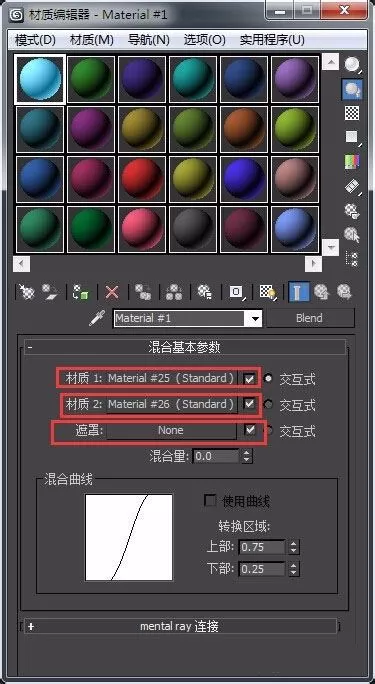Toggle the Backlight icon
The image size is (375, 684).
[x=352, y=89]
